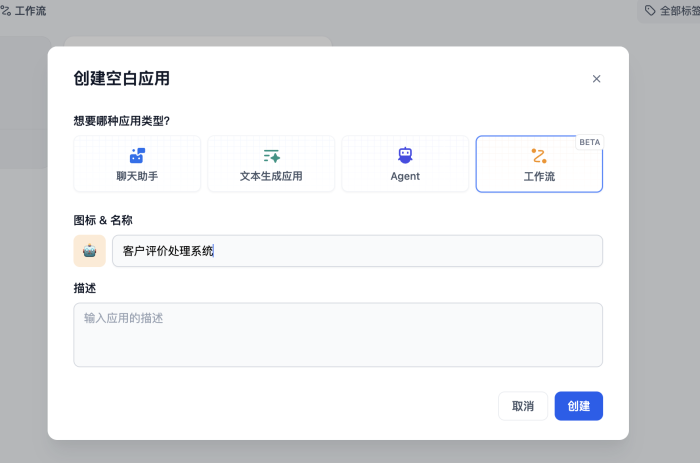Screen dimensions: 700x463
Task: Click the tag icon beside 全部标签
Action: pyautogui.click(x=650, y=11)
